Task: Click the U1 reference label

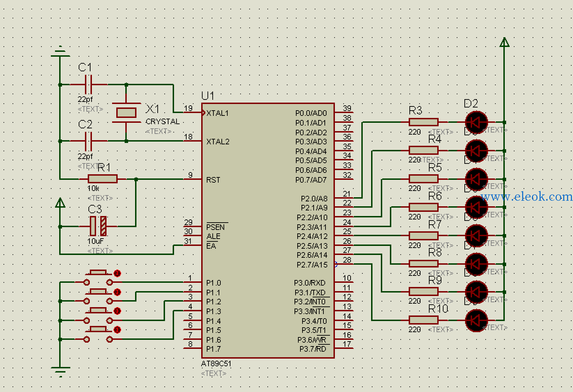Action: point(208,96)
